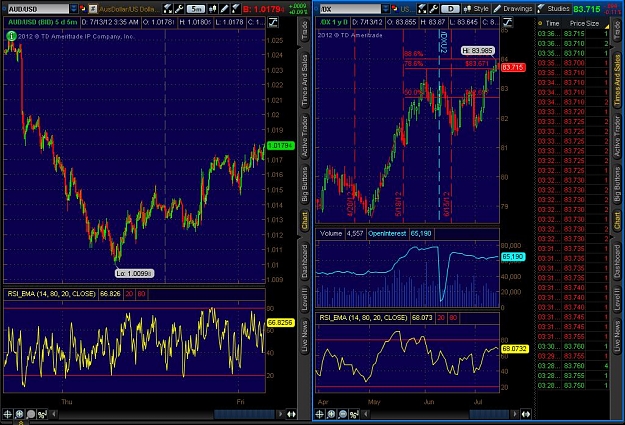The image size is (625, 425).
Task: Click the Studies button in /DX toolbar
Action: (553, 8)
